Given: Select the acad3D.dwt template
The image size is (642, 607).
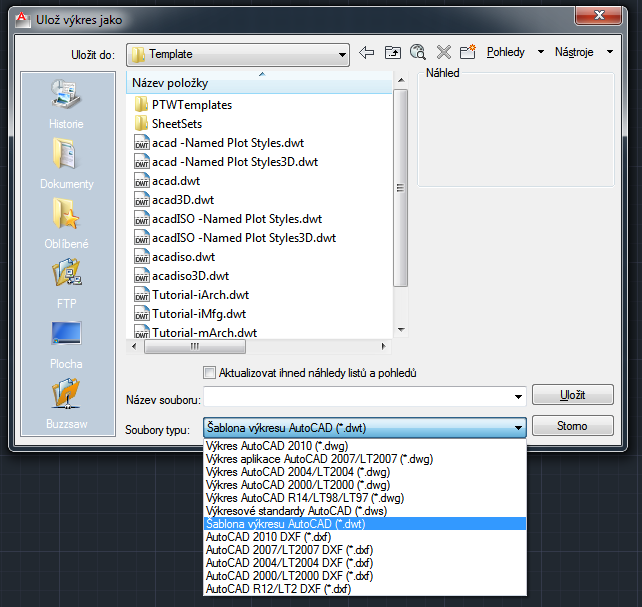Looking at the screenshot, I should 174,200.
